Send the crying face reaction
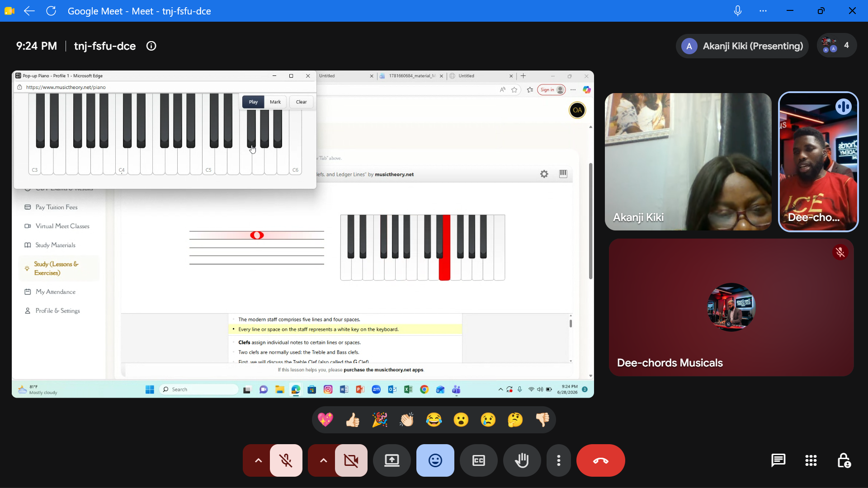The height and width of the screenshot is (488, 868). click(x=488, y=420)
